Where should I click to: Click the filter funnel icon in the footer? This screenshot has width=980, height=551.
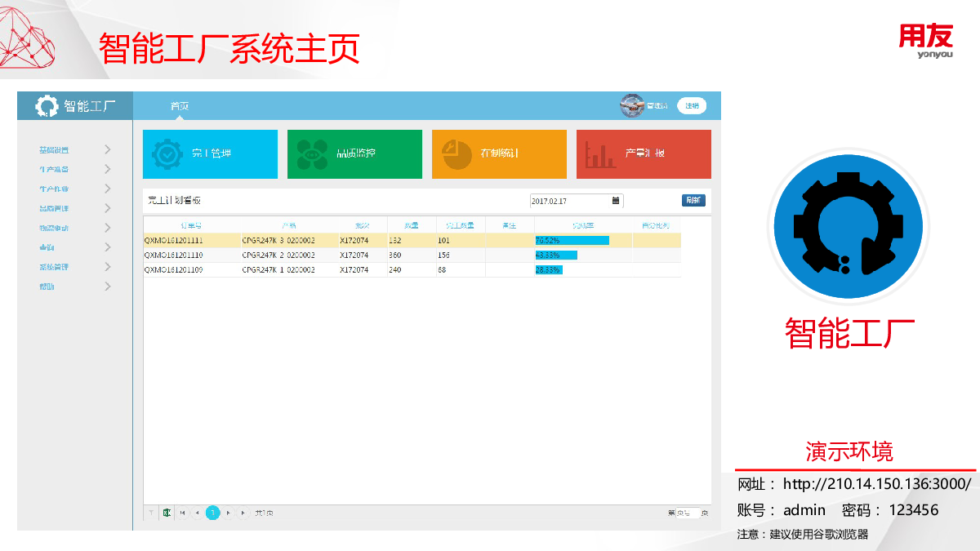[151, 513]
